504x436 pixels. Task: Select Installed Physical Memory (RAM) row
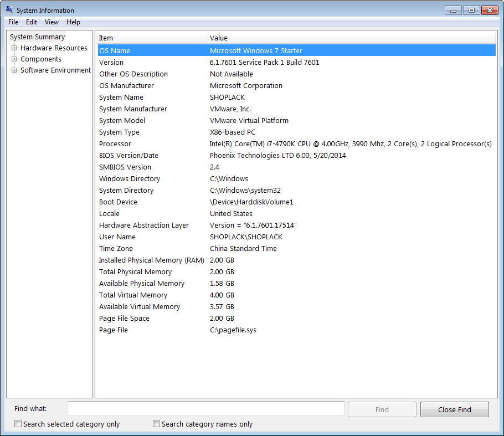click(x=297, y=260)
